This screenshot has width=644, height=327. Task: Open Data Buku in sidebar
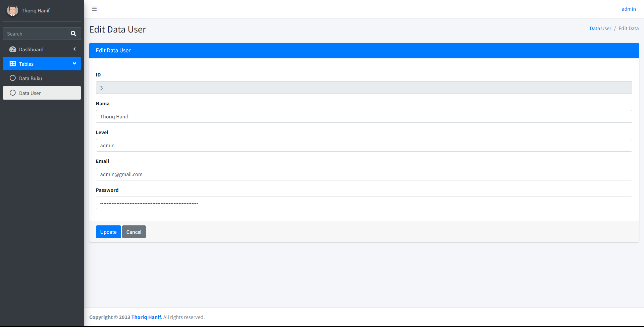click(x=31, y=78)
